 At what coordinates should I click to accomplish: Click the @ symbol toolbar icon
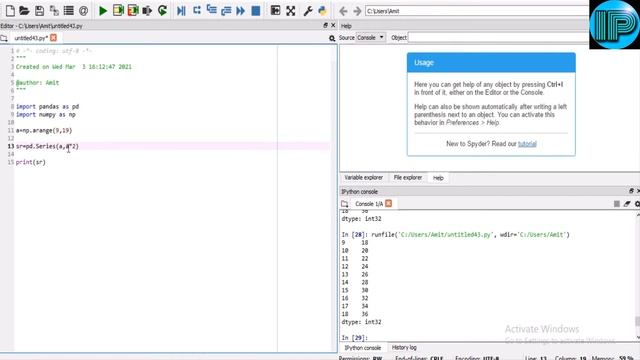click(83, 11)
